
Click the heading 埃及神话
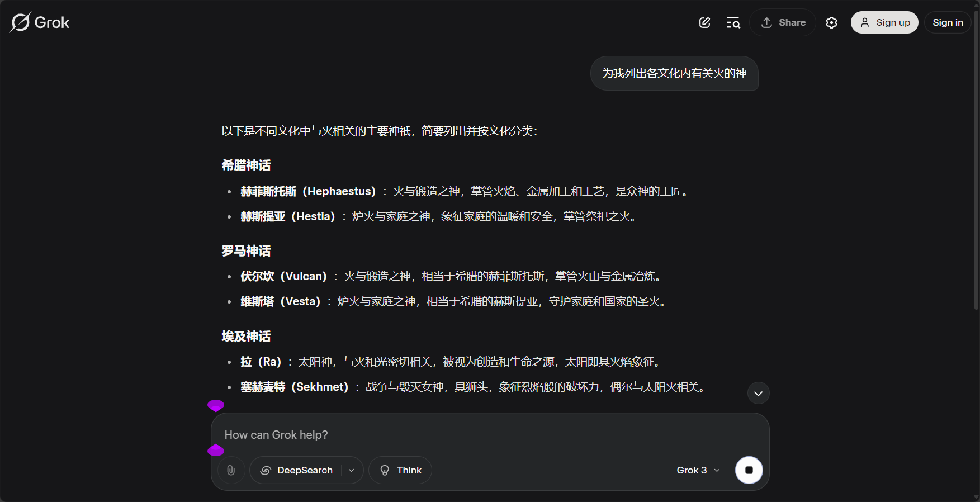tap(246, 337)
